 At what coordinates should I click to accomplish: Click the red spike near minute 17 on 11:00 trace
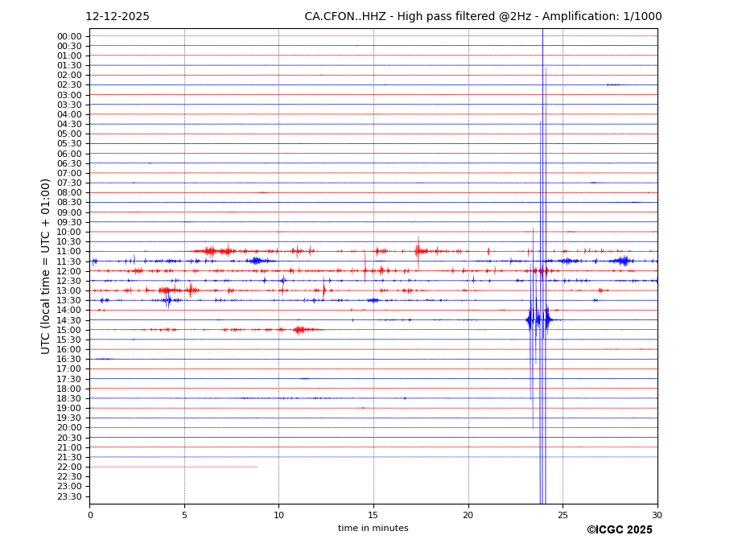[418, 250]
